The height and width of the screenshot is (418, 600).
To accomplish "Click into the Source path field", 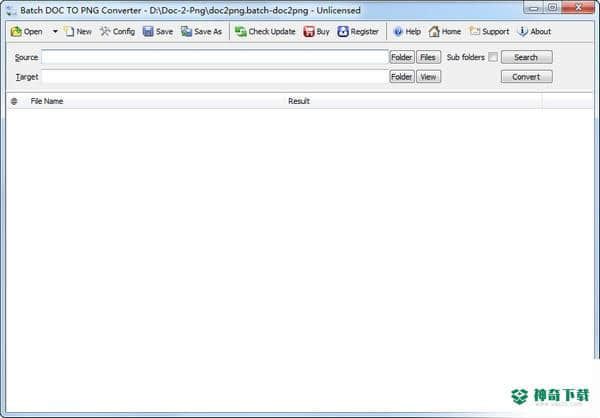I will [x=215, y=57].
